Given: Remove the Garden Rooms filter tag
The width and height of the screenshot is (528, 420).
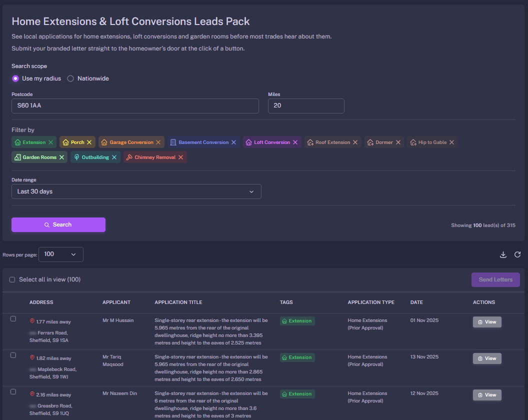Looking at the screenshot, I should pos(62,157).
